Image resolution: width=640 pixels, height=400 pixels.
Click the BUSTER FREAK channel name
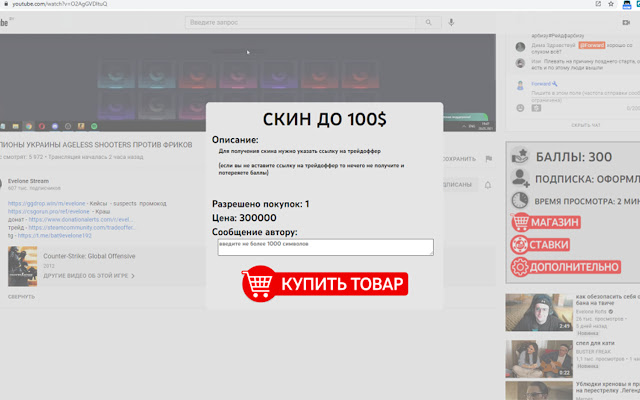tap(593, 351)
